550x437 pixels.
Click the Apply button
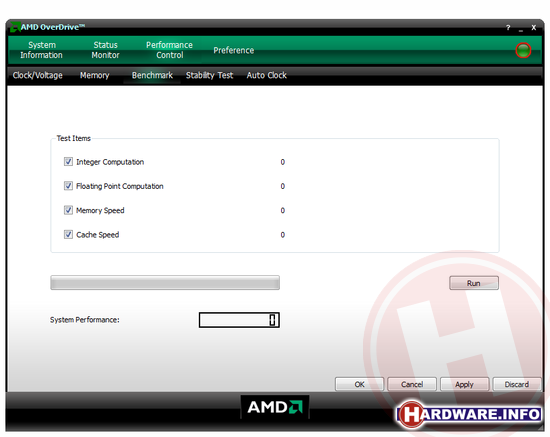[x=464, y=384]
